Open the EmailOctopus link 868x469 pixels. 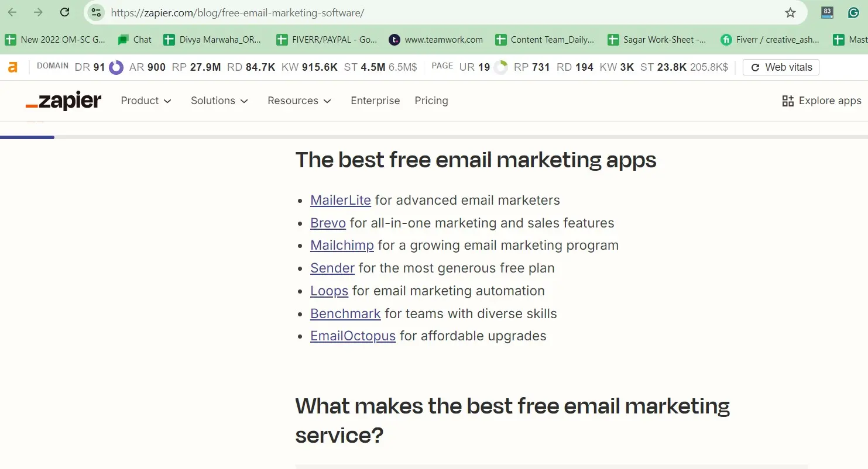point(353,336)
